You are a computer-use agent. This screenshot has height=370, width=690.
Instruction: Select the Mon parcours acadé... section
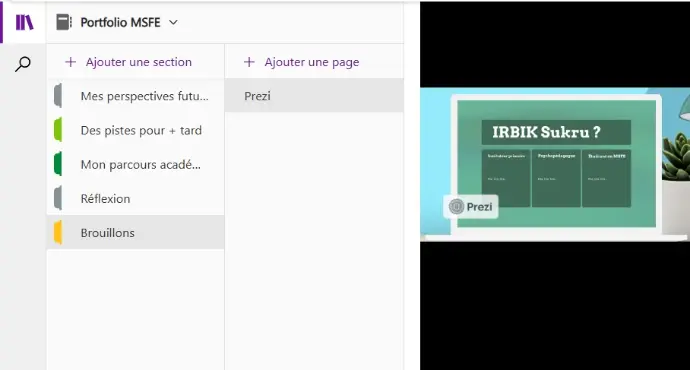click(136, 164)
